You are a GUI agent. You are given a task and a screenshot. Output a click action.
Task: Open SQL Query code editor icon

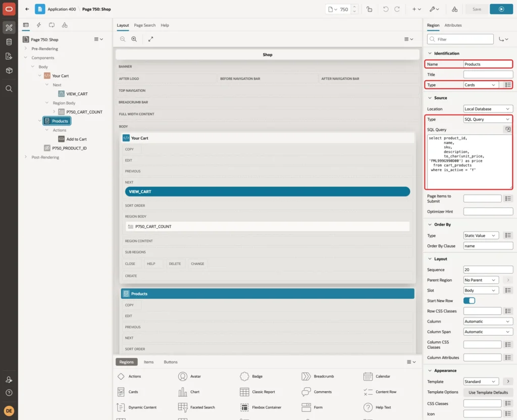click(508, 130)
